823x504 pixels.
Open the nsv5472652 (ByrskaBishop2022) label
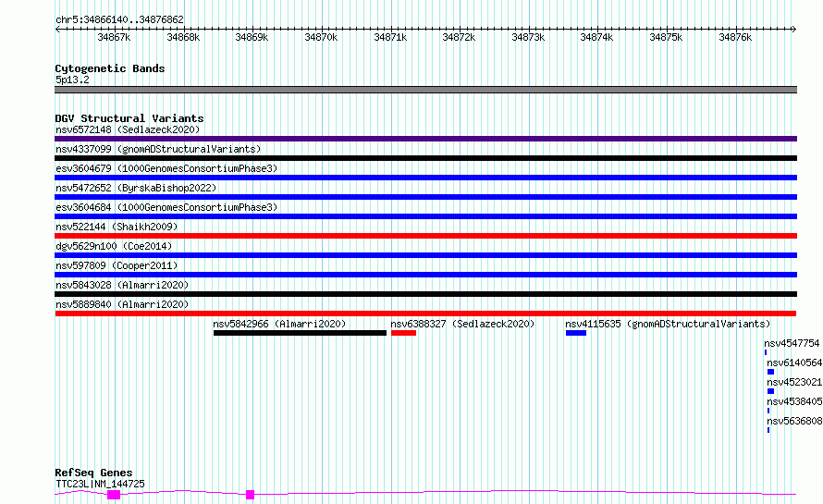click(x=136, y=188)
